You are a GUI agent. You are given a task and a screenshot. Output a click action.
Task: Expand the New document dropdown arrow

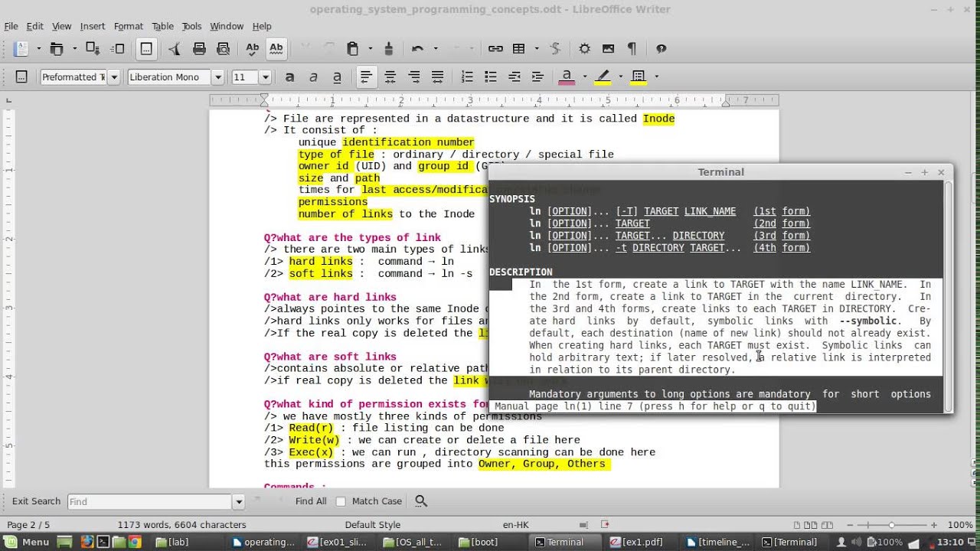point(38,49)
